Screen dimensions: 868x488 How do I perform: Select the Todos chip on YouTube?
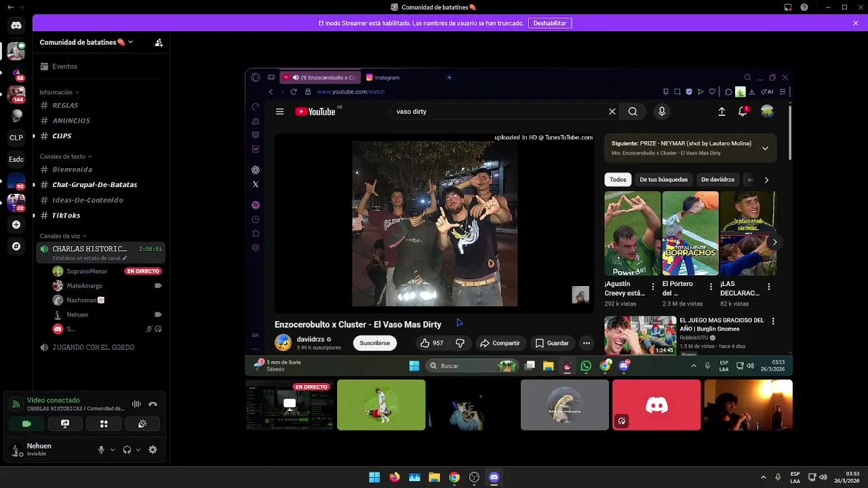point(618,180)
